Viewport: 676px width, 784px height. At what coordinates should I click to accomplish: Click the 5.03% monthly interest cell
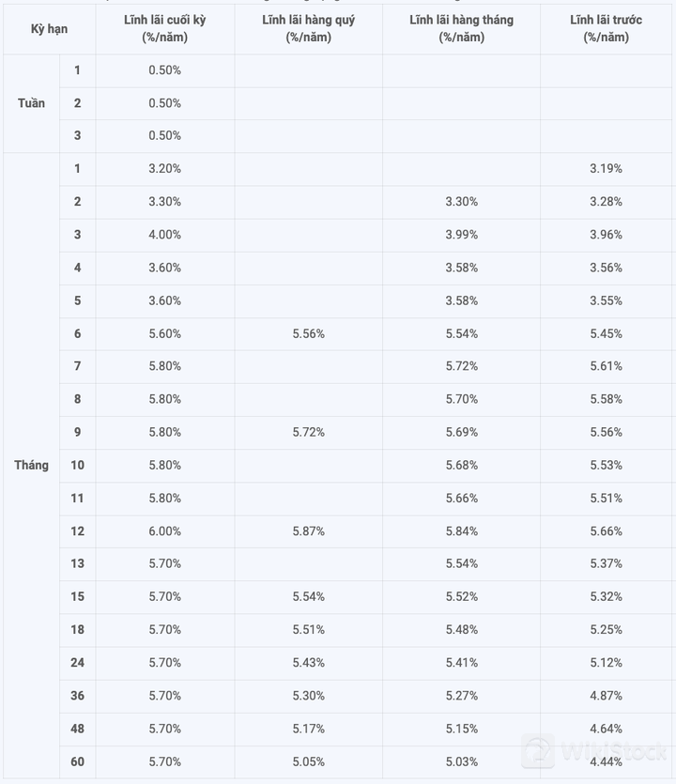[x=461, y=761]
